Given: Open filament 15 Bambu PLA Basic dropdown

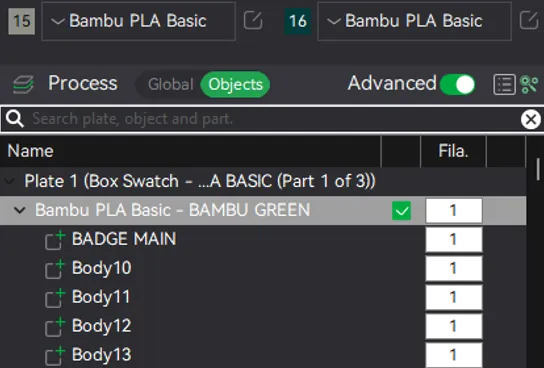Looking at the screenshot, I should point(138,21).
